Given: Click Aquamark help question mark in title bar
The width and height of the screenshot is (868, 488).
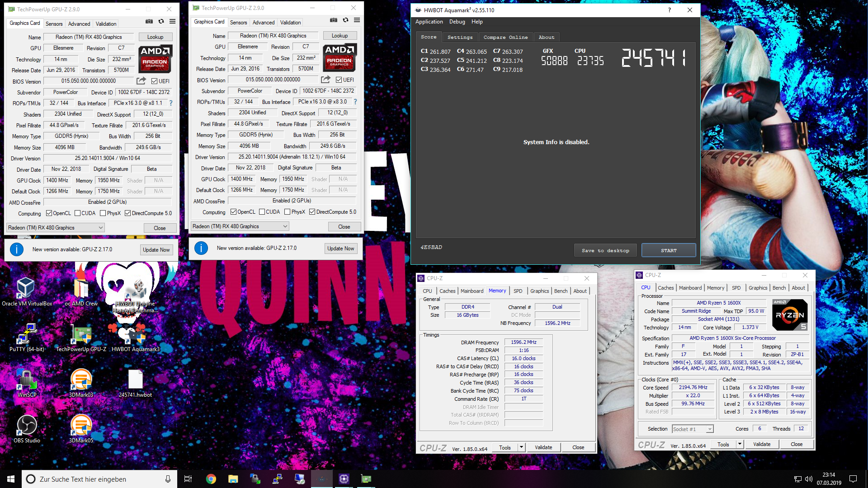Looking at the screenshot, I should (669, 10).
